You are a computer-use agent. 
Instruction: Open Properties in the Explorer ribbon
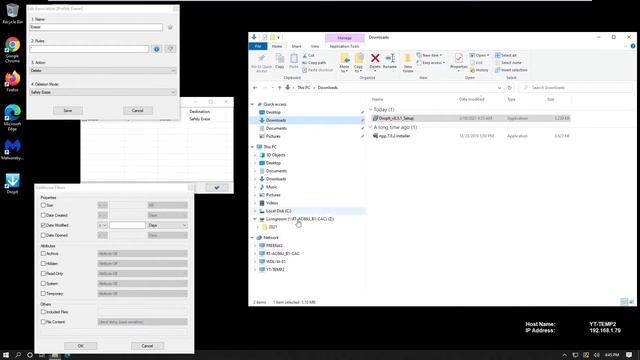click(x=458, y=62)
